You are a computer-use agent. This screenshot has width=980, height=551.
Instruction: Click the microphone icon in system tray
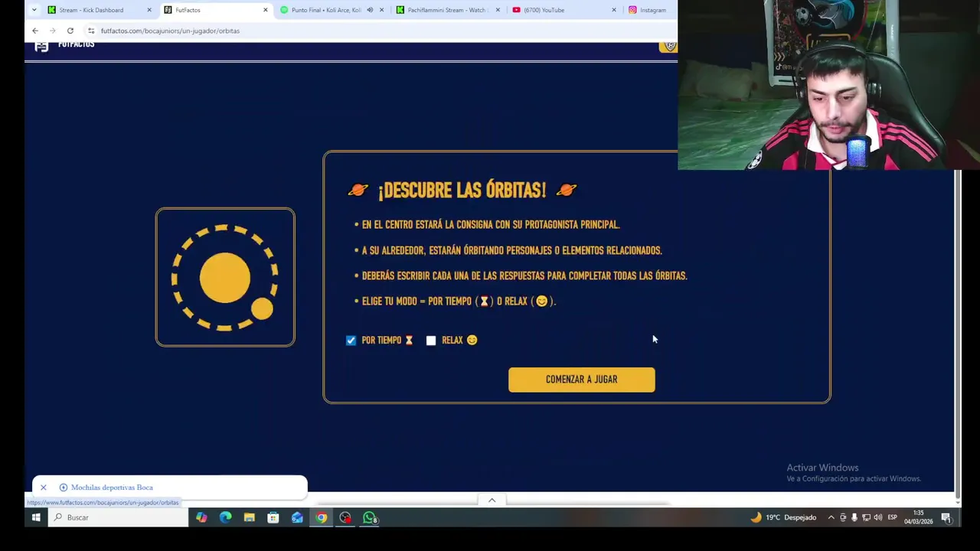[854, 517]
